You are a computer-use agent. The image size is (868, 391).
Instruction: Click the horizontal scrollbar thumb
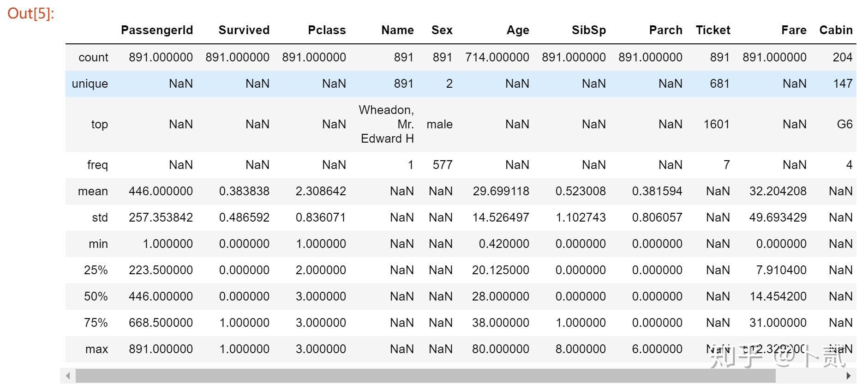[x=425, y=376]
